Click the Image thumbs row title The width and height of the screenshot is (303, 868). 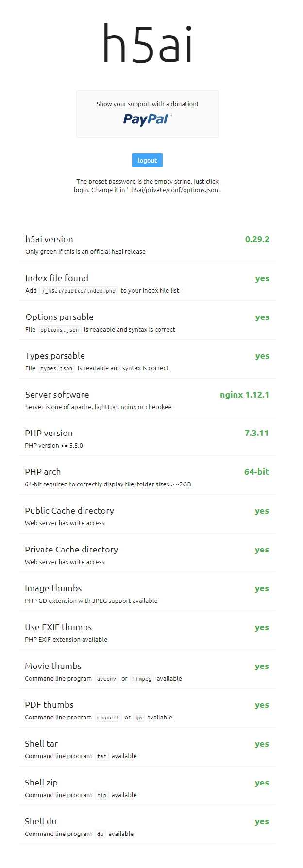53,588
